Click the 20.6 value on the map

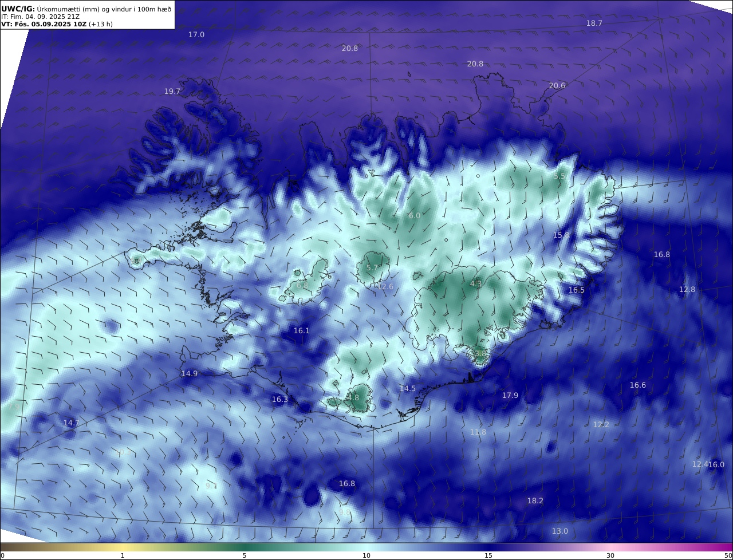(x=557, y=86)
